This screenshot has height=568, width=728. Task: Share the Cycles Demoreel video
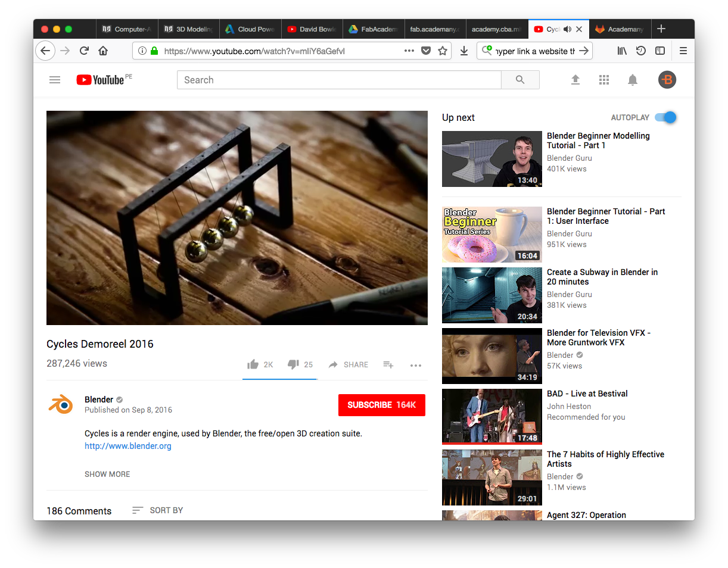pos(348,364)
